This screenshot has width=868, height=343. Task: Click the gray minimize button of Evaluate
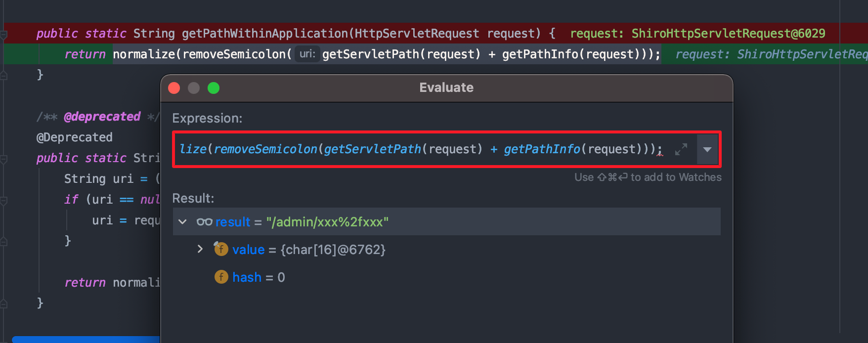(194, 88)
